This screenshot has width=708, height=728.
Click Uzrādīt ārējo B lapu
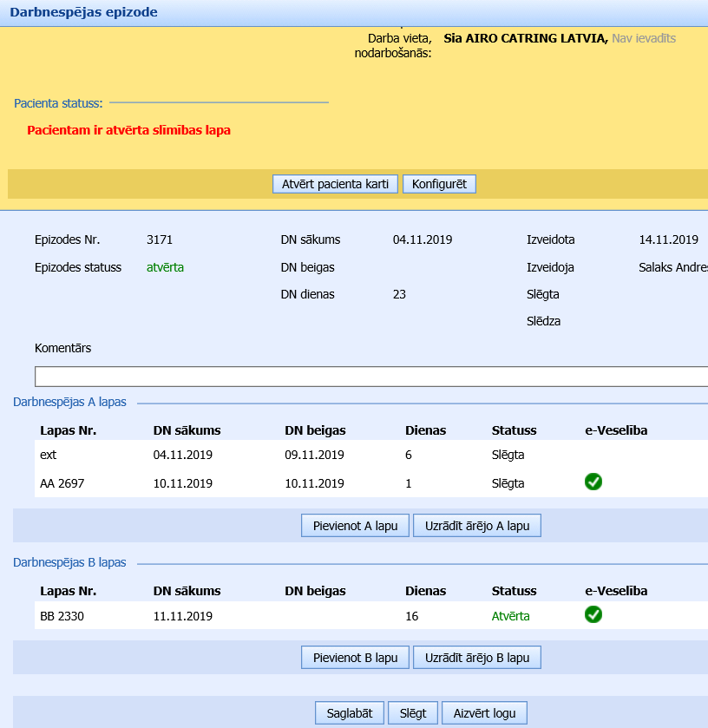(477, 658)
